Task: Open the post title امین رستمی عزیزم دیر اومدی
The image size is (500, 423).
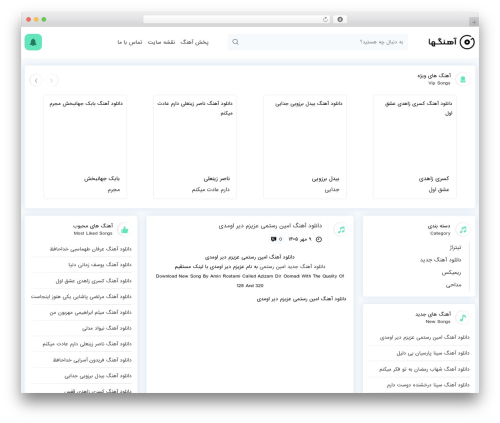Action: coord(270,226)
